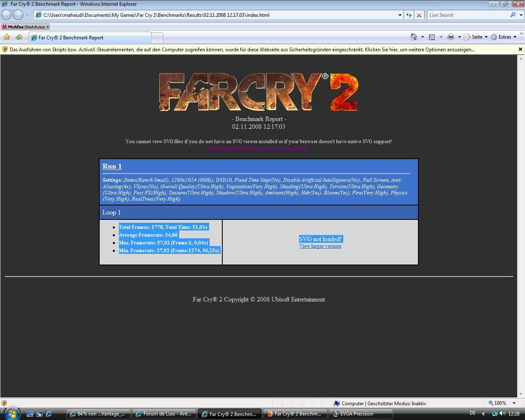Click the DE language indicator

click(x=472, y=413)
